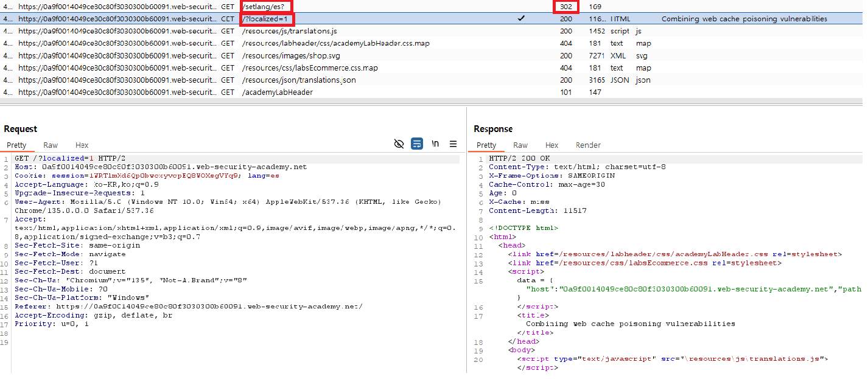The width and height of the screenshot is (868, 379).
Task: Switch to the Response Hex tab
Action: tap(552, 145)
